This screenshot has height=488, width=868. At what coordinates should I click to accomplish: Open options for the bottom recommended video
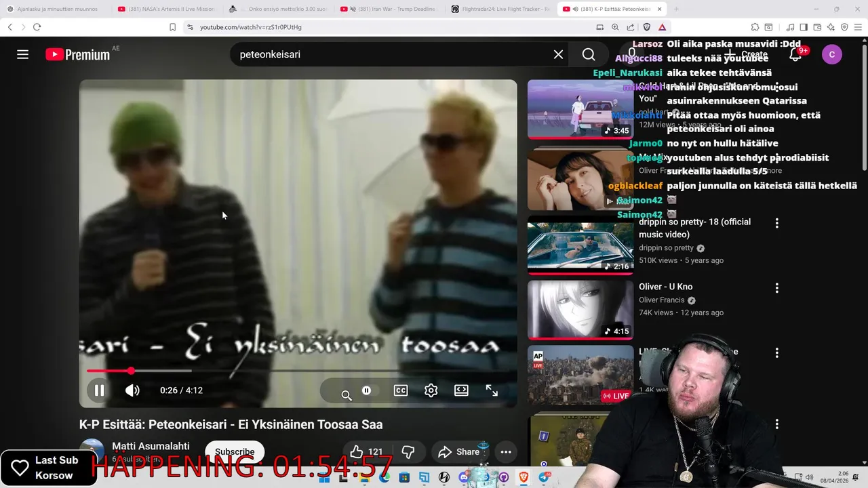(776, 424)
